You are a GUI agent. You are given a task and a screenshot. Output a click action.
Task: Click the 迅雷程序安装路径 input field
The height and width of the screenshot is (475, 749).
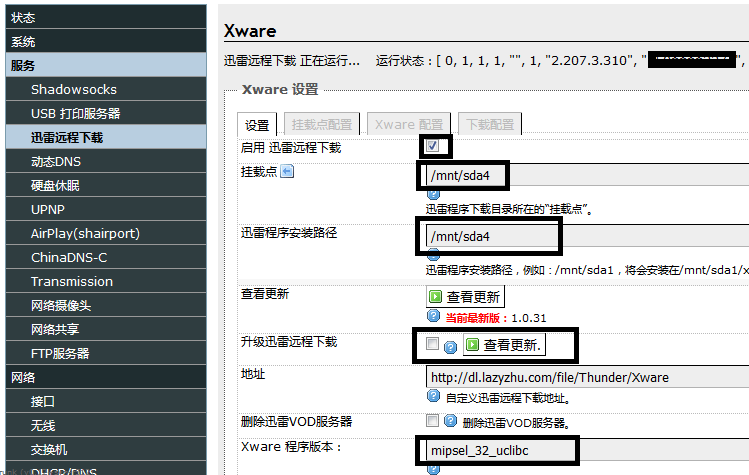pyautogui.click(x=587, y=236)
